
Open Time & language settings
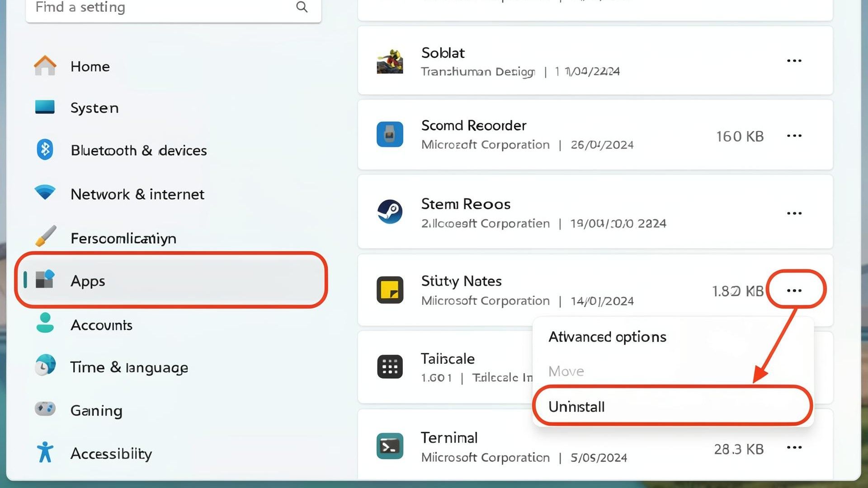tap(129, 367)
